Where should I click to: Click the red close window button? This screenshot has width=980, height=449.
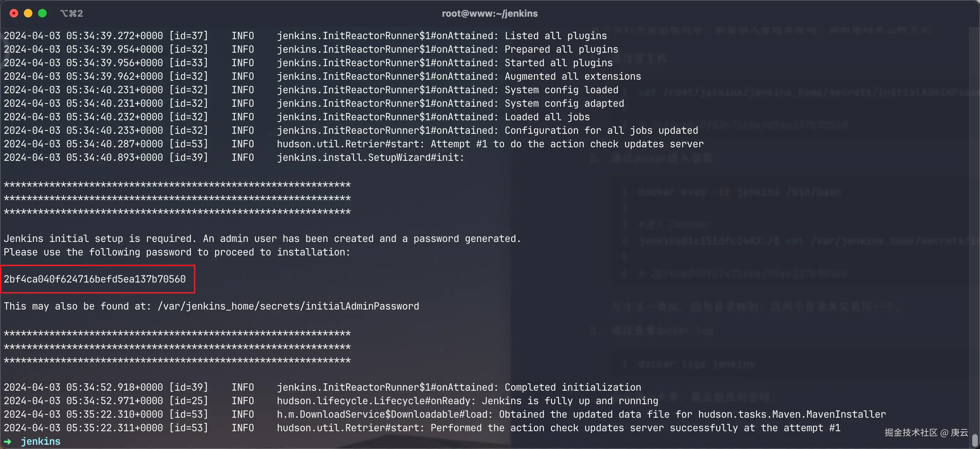click(14, 13)
